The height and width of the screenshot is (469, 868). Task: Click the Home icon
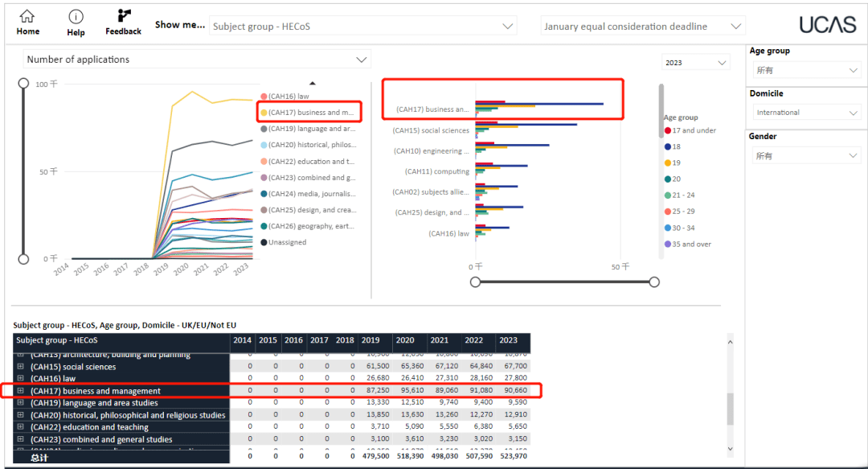pyautogui.click(x=27, y=17)
